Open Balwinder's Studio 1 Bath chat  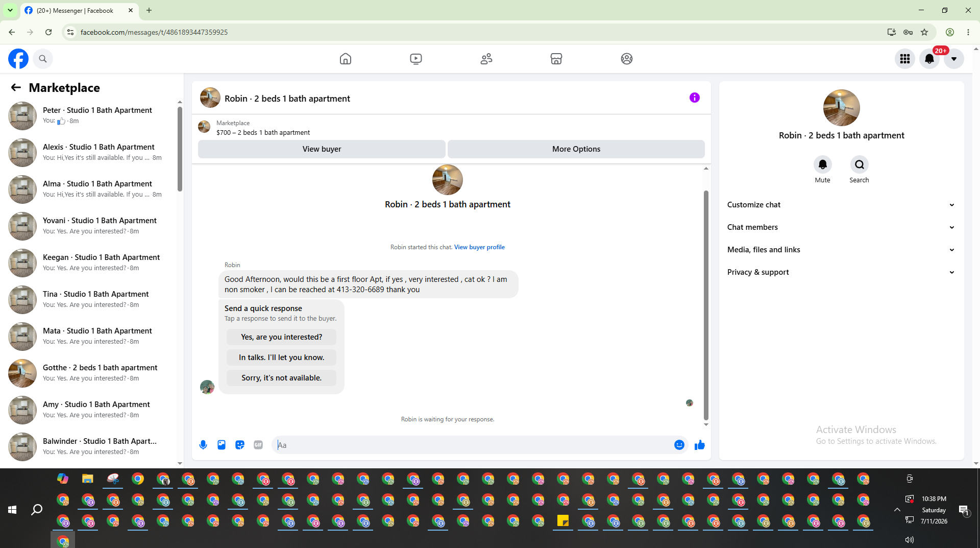[91, 446]
